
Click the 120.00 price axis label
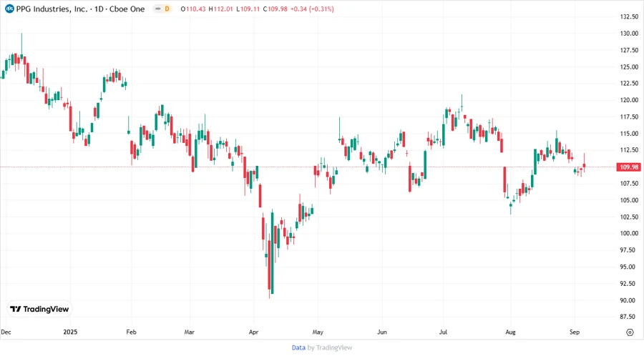[x=629, y=100]
